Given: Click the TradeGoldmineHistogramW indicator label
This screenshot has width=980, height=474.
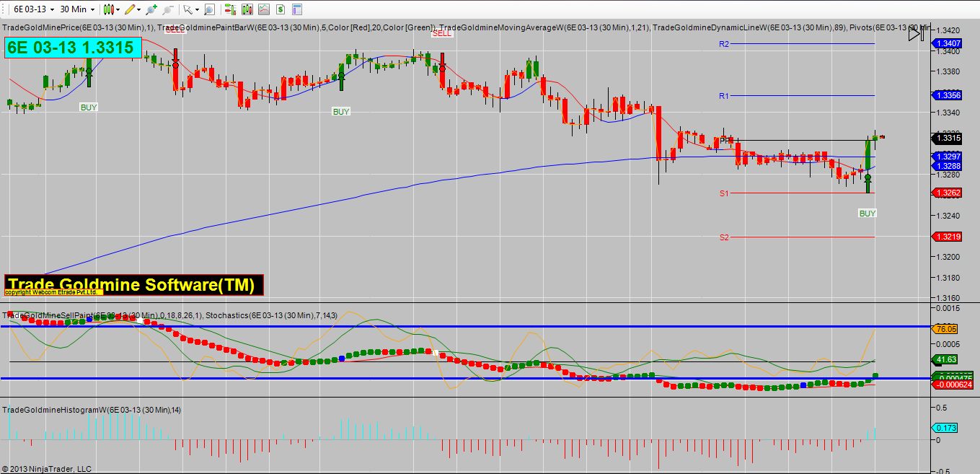Looking at the screenshot, I should click(x=92, y=410).
